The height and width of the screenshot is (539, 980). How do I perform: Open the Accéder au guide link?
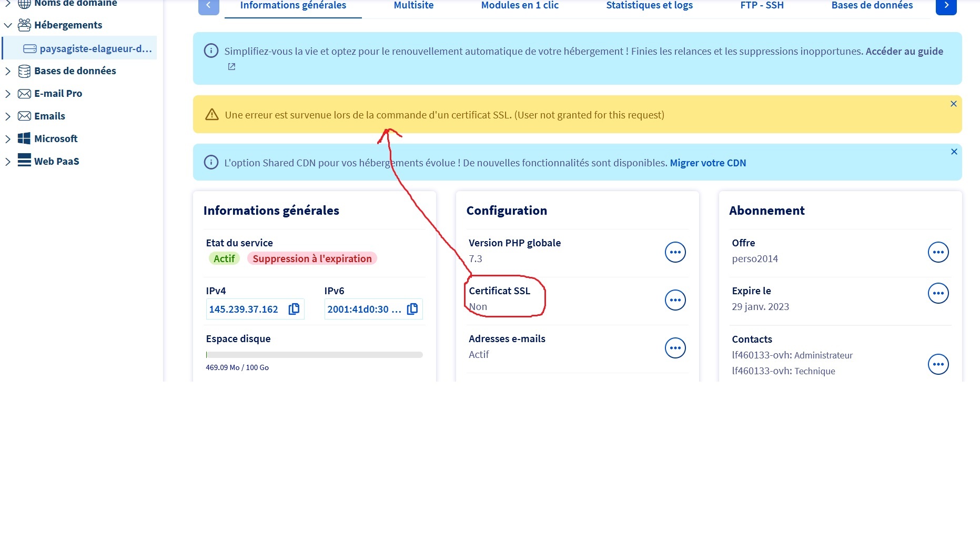904,51
